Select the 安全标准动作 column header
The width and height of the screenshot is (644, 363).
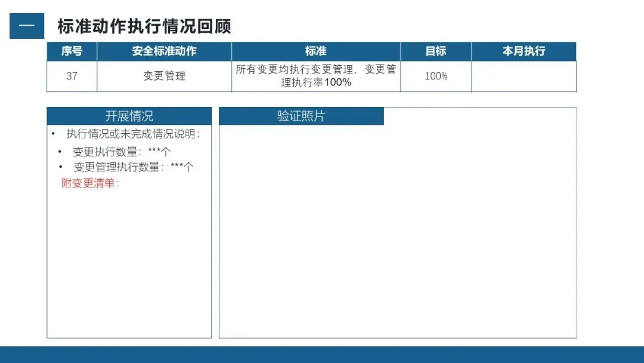[165, 51]
